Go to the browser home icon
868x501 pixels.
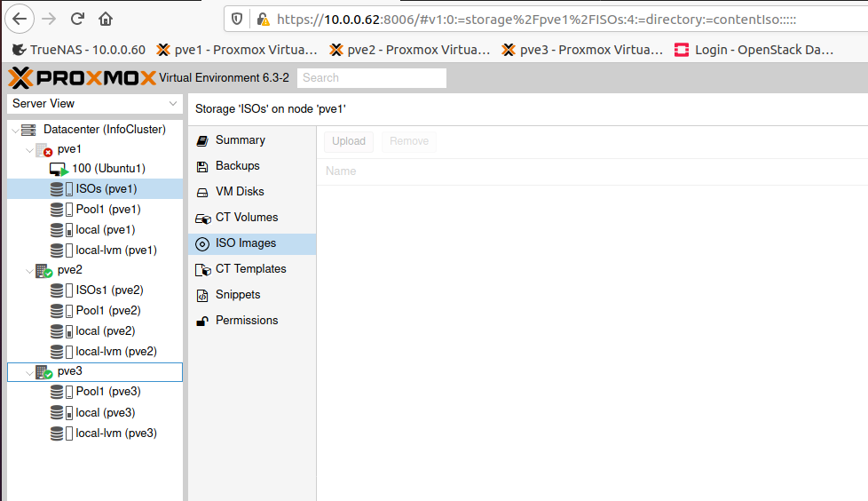tap(106, 19)
